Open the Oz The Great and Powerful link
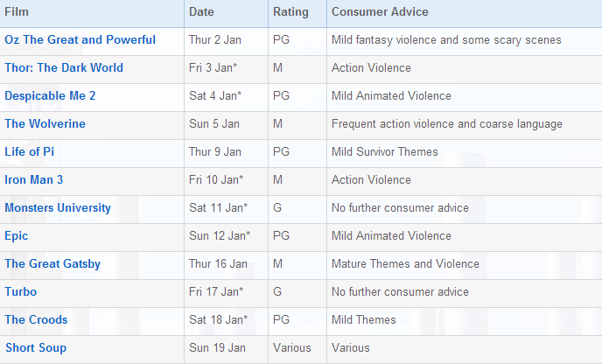 [x=80, y=40]
